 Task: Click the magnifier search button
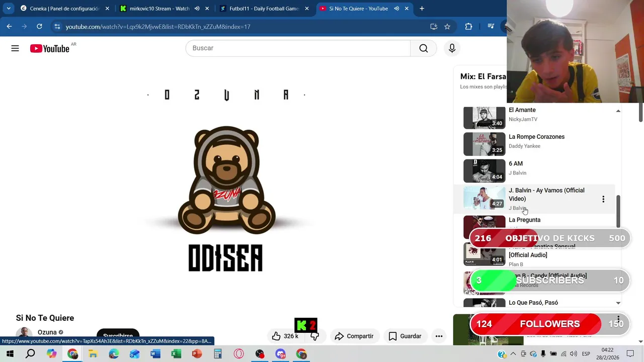coord(424,48)
